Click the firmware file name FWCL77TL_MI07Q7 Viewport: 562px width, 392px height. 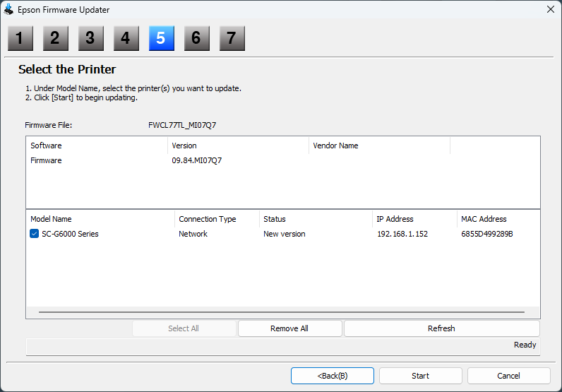pyautogui.click(x=182, y=125)
